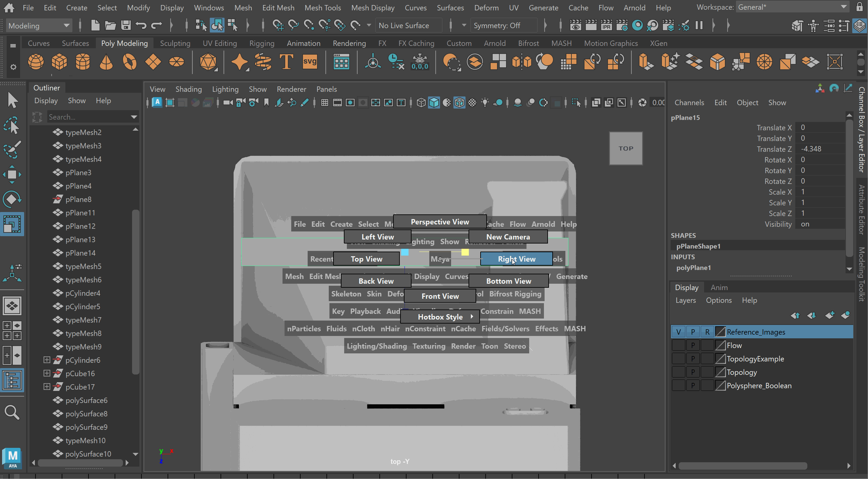Toggle the R box of Reference_Images layer
The width and height of the screenshot is (868, 479).
click(x=707, y=332)
